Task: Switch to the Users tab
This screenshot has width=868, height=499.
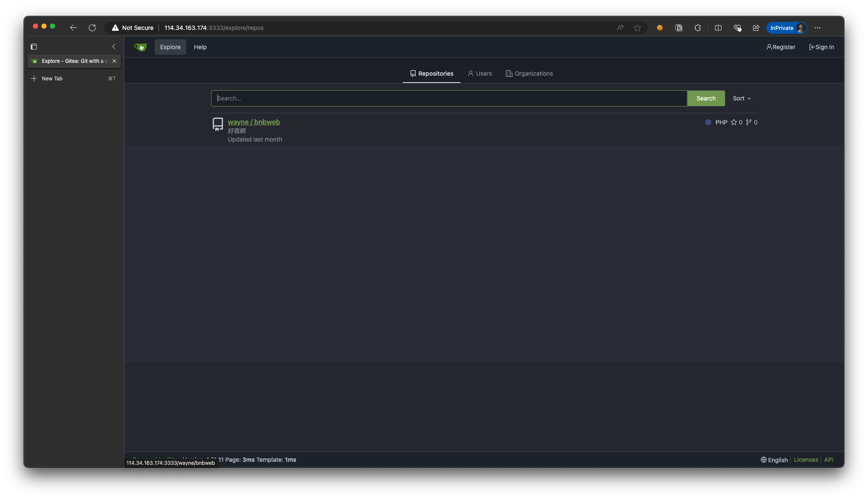Action: (x=480, y=74)
